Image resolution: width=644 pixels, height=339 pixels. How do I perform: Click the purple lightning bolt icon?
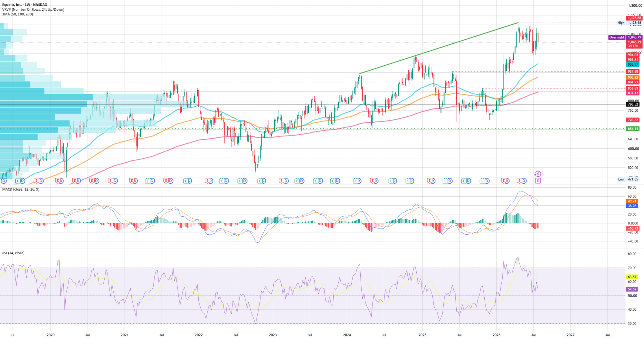pyautogui.click(x=538, y=174)
